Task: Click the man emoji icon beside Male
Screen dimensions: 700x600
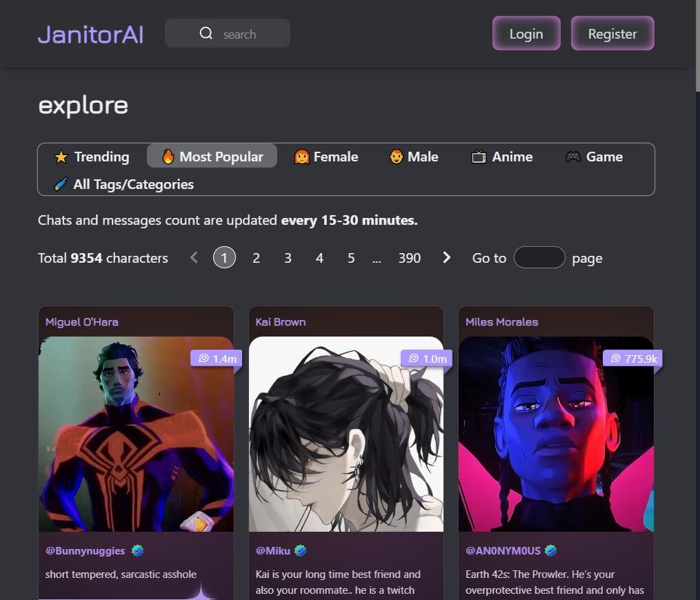Action: click(x=397, y=157)
